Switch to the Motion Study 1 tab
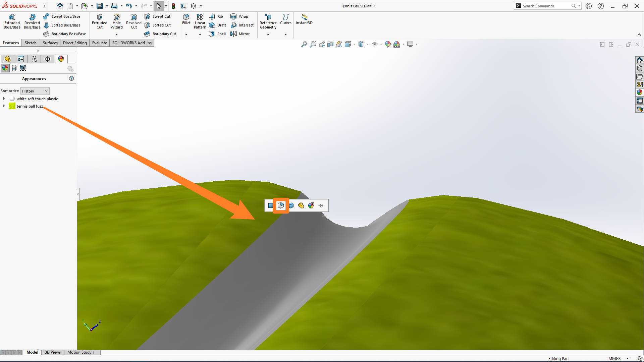 [x=80, y=352]
